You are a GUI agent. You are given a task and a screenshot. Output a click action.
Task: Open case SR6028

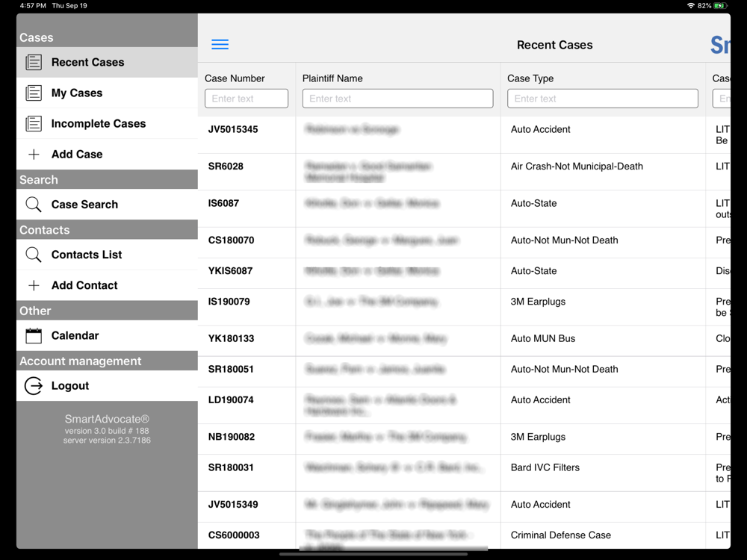(x=226, y=167)
